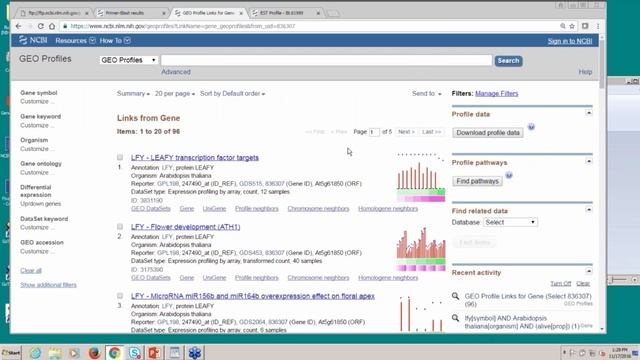The height and width of the screenshot is (360, 640).
Task: Open Chrome's three-dot menu
Action: (598, 26)
